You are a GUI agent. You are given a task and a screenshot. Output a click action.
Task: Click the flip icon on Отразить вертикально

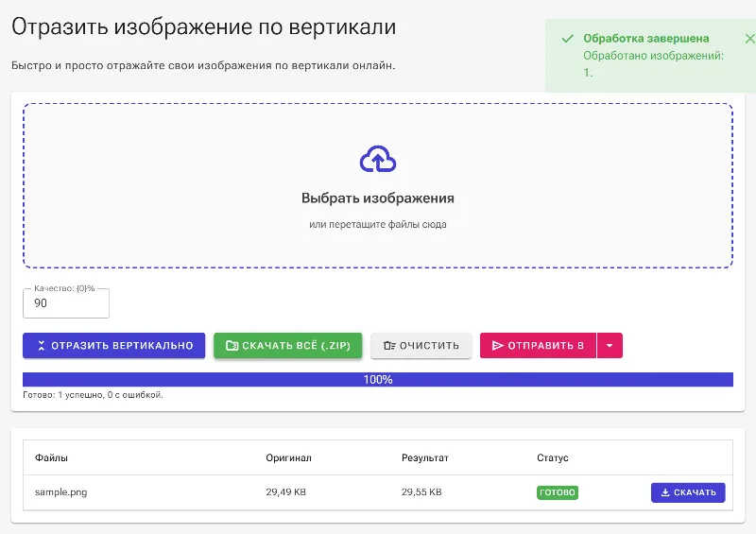[x=42, y=345]
